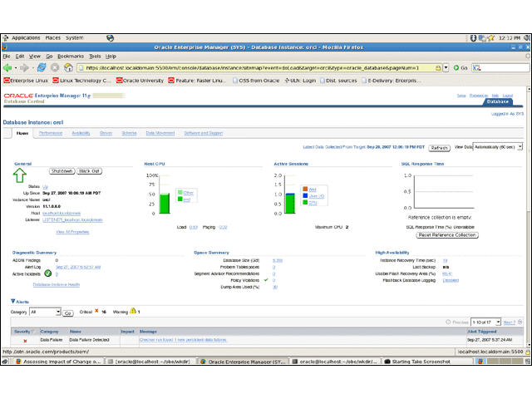Click the page vertical scrollbar

[529, 217]
